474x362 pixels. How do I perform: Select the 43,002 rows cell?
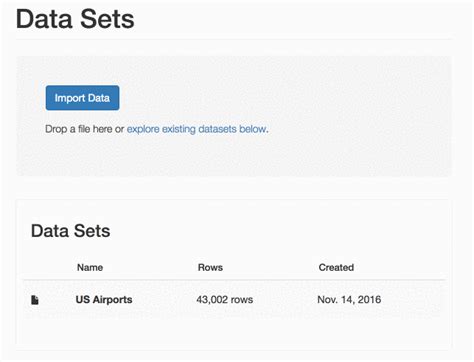click(x=225, y=300)
